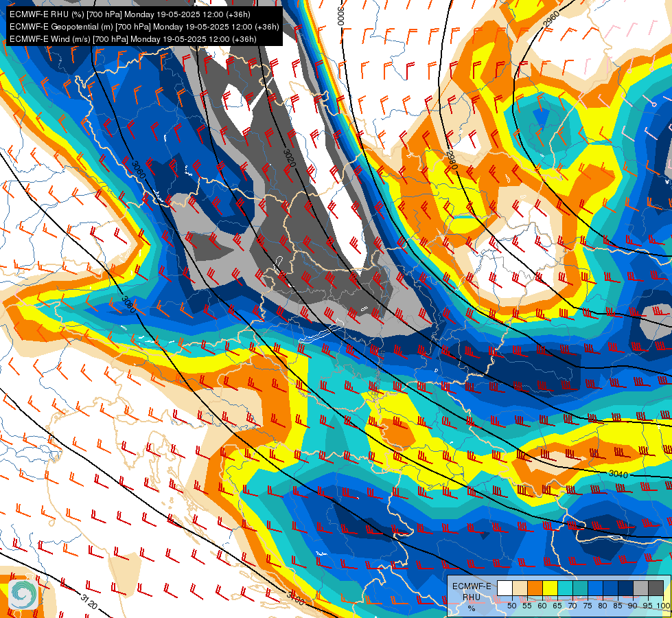Click the legend value 100

coord(664,606)
